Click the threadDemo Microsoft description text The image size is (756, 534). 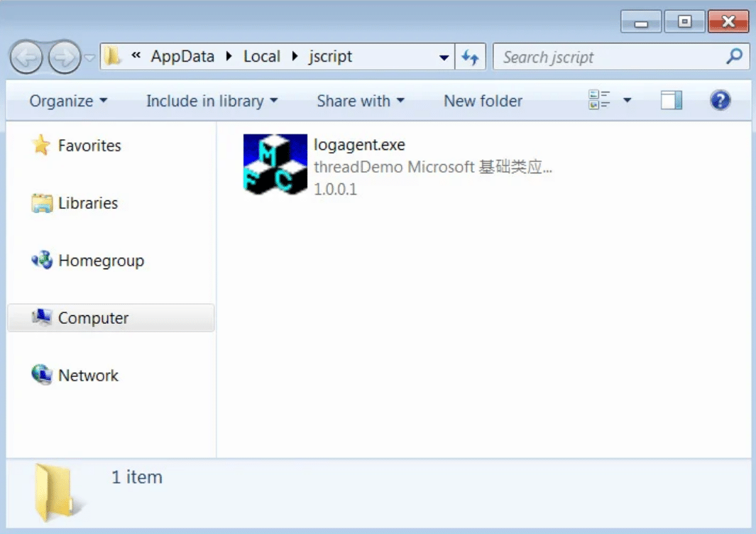[432, 167]
